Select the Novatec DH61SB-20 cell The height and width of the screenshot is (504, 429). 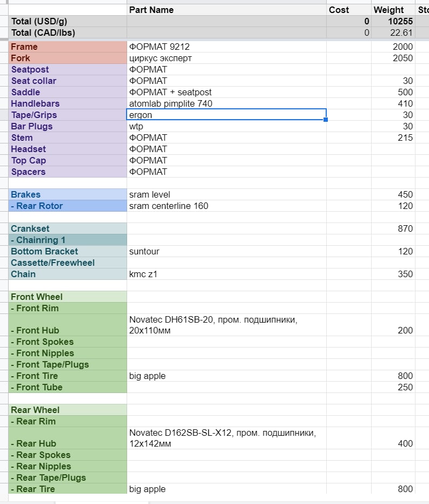coord(226,325)
